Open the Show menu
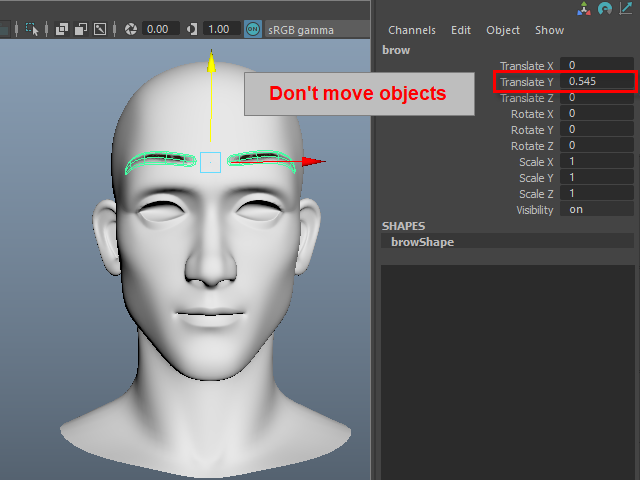Screen dimensions: 640x480 tap(549, 30)
